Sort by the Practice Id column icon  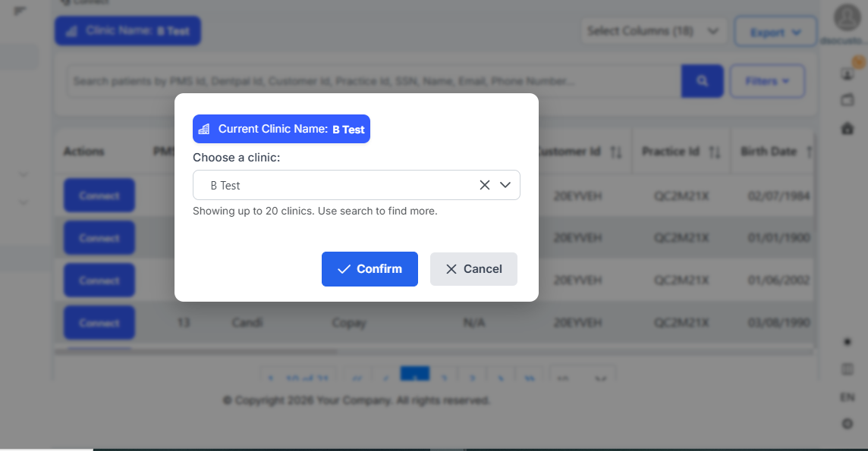pos(714,152)
